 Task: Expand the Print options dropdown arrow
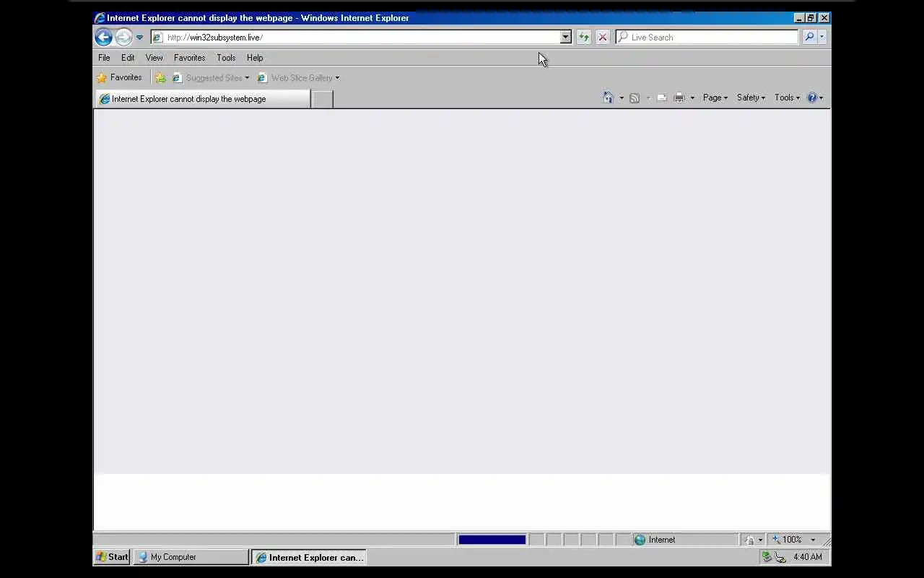(692, 98)
